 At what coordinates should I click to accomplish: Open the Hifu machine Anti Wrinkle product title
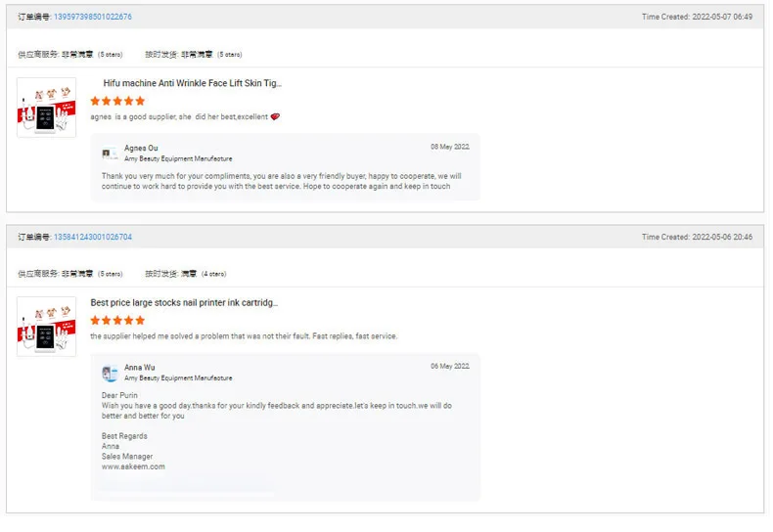[x=193, y=83]
